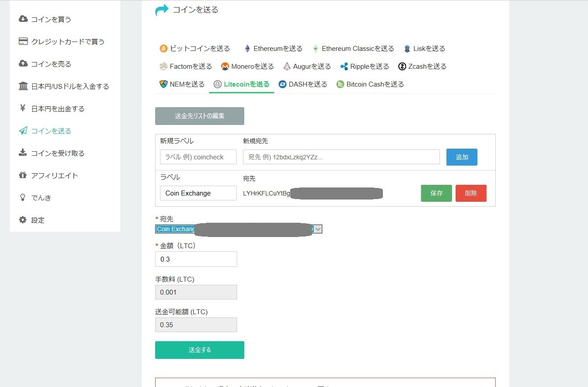
Task: Open the DASHを送る tab
Action: pyautogui.click(x=303, y=84)
